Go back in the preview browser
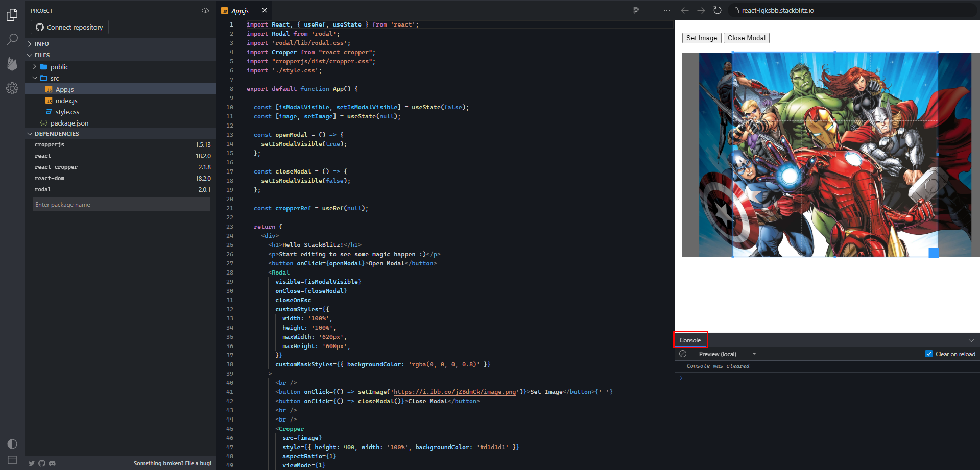The width and height of the screenshot is (980, 470). (x=685, y=10)
